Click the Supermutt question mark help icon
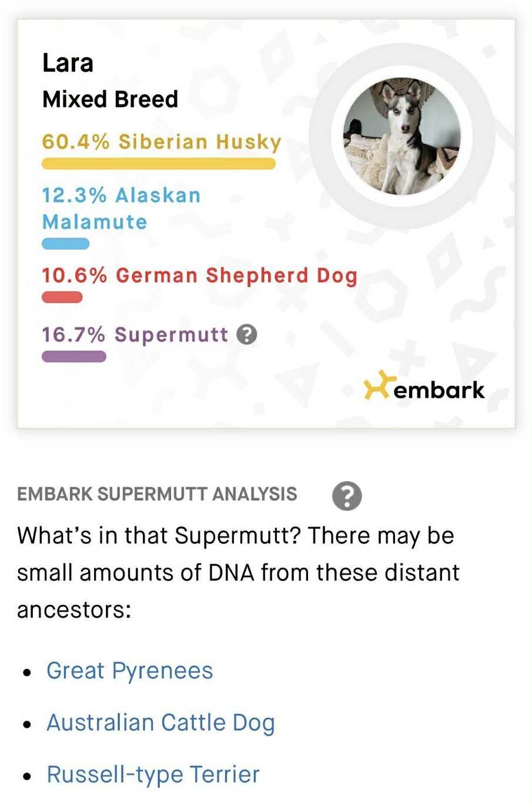 pyautogui.click(x=247, y=334)
